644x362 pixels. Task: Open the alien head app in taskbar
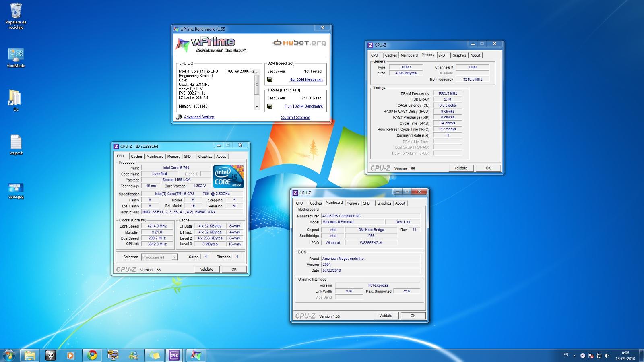(50, 355)
